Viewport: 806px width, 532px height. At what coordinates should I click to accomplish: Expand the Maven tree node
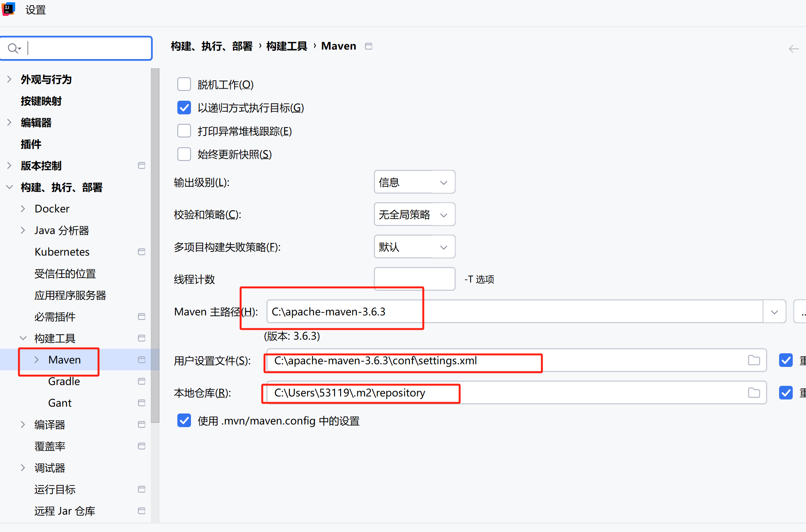coord(37,360)
